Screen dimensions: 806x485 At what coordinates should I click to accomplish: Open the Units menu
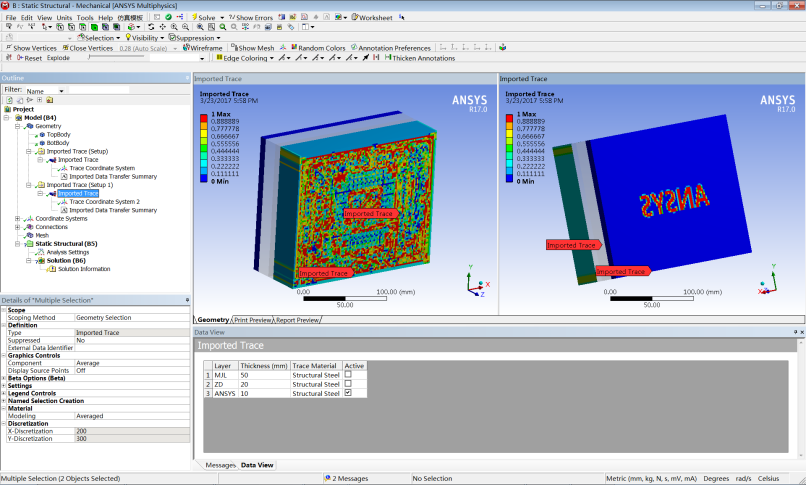coord(64,17)
